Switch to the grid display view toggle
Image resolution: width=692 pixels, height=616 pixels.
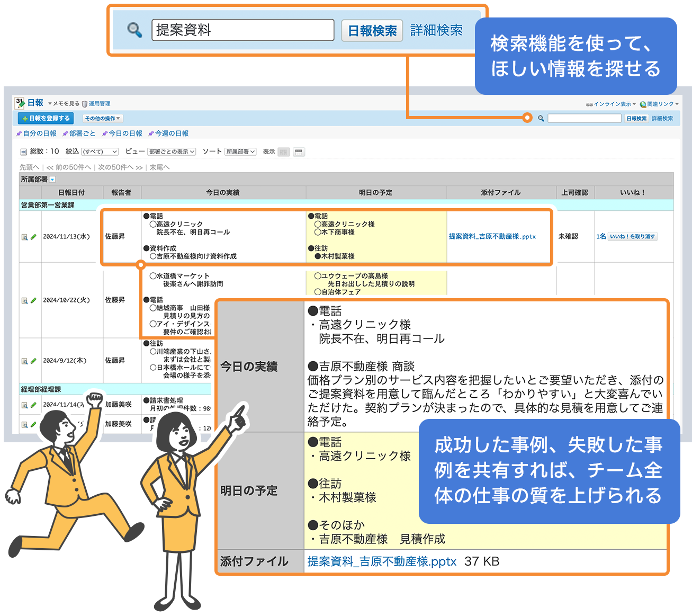tap(284, 152)
